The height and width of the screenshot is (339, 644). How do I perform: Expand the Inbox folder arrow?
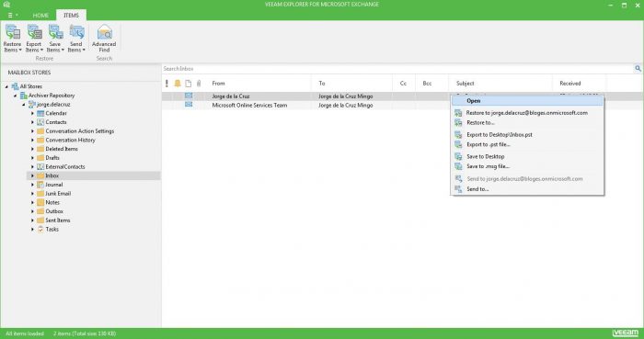pyautogui.click(x=32, y=175)
